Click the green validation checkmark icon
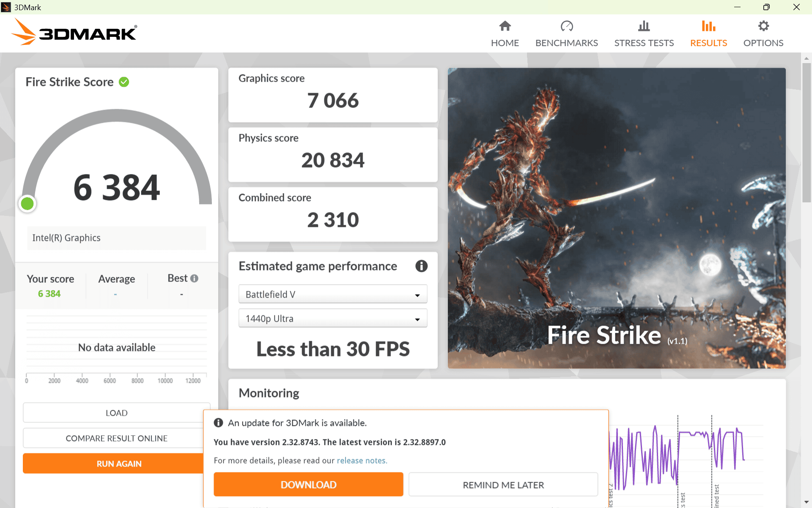Viewport: 812px width, 508px height. [124, 82]
